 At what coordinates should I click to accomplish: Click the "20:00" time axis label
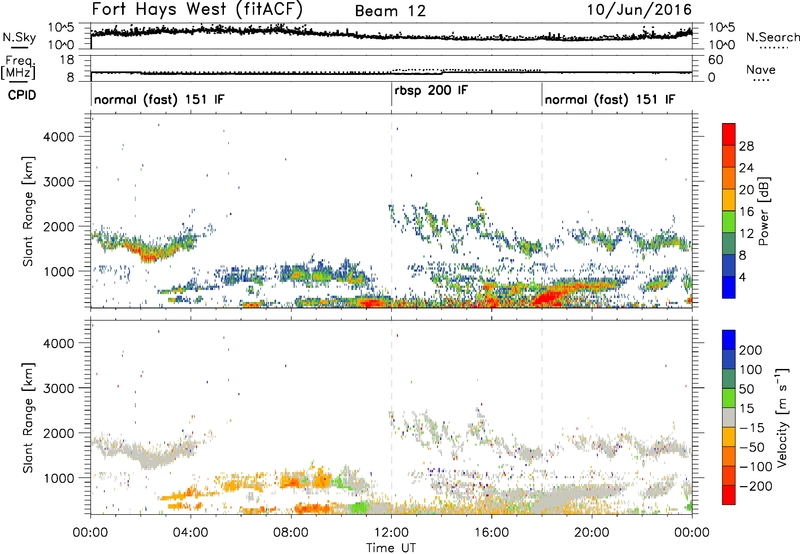coord(592,533)
